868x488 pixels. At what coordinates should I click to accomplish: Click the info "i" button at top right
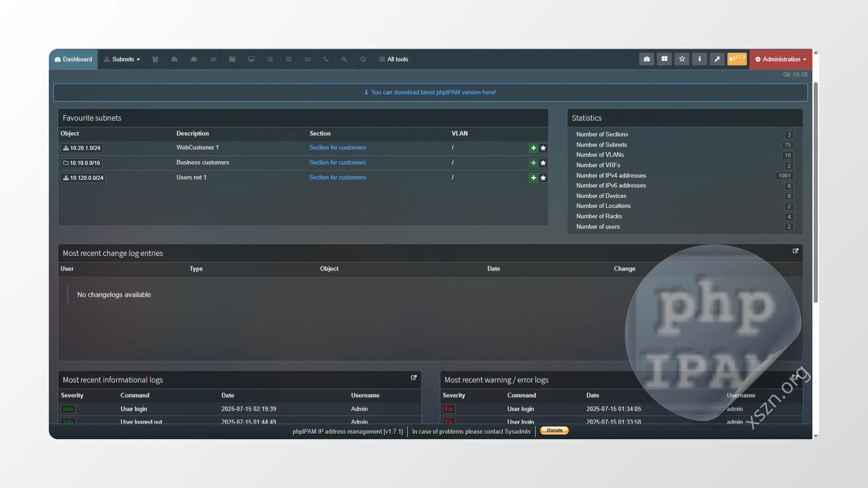(699, 59)
